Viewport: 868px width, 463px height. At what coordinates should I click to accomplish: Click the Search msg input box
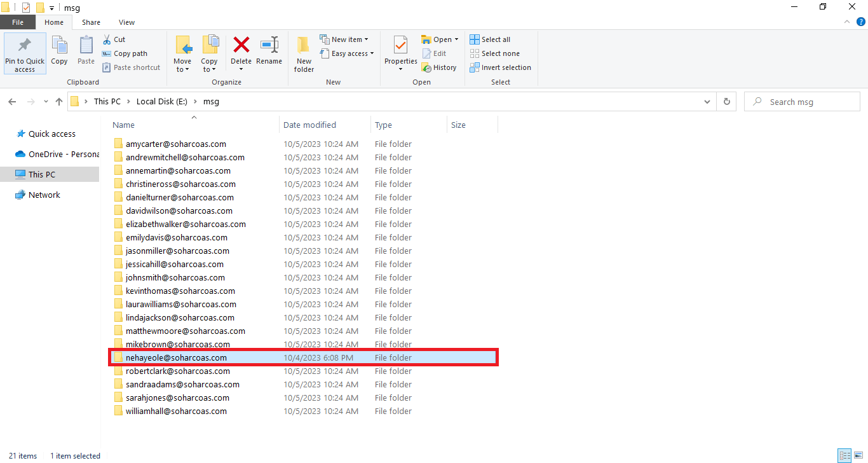click(802, 102)
